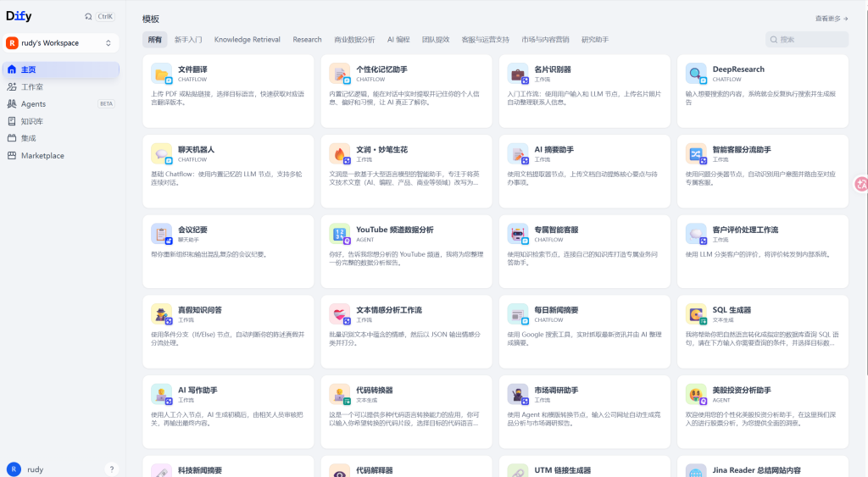Select the Knowledge Retrieval tab
868x477 pixels.
coord(248,39)
